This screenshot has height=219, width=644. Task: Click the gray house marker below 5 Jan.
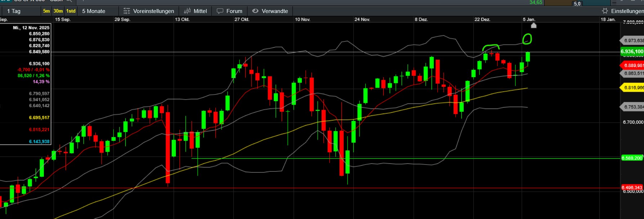tap(534, 26)
